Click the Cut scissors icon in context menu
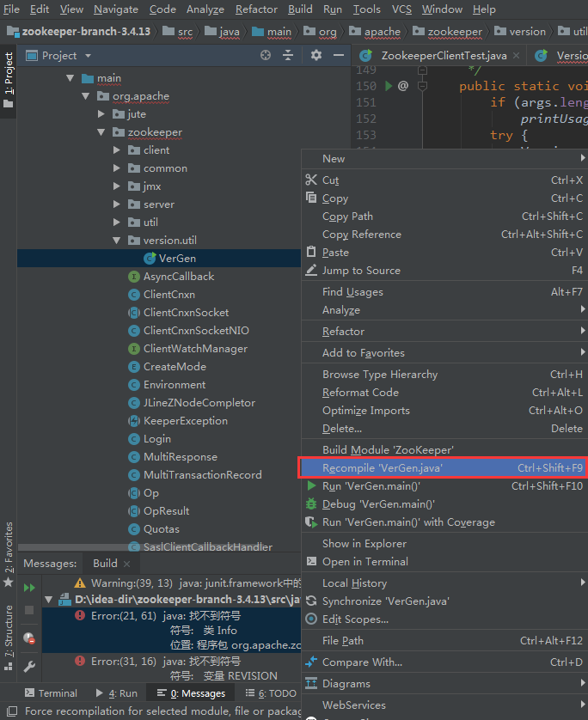The width and height of the screenshot is (588, 720). [311, 180]
